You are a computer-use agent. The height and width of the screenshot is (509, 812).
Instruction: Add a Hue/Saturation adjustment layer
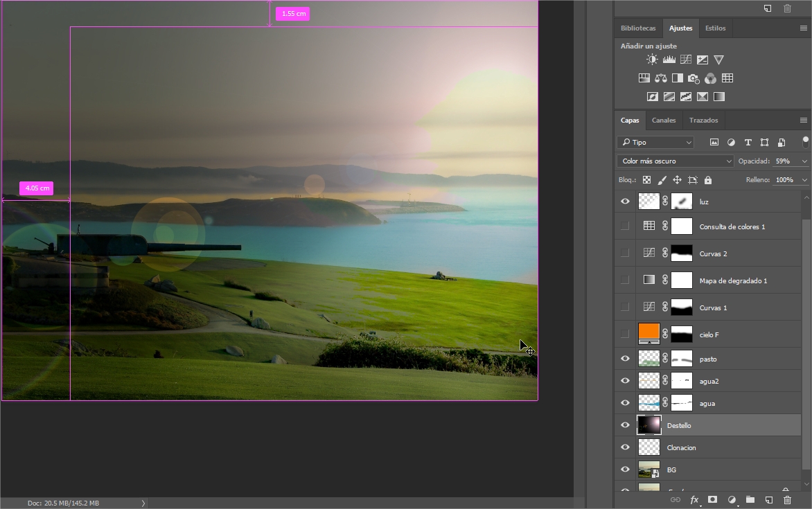(x=644, y=78)
